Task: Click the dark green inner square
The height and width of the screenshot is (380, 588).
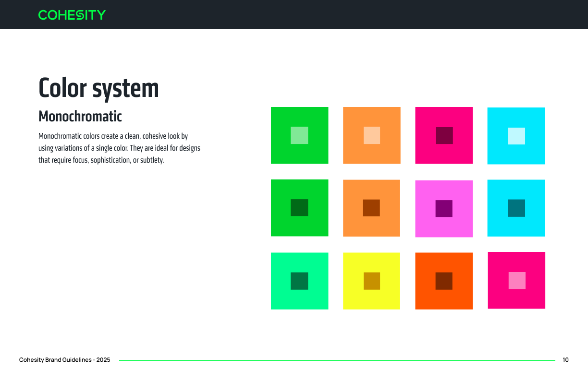Action: (x=299, y=208)
